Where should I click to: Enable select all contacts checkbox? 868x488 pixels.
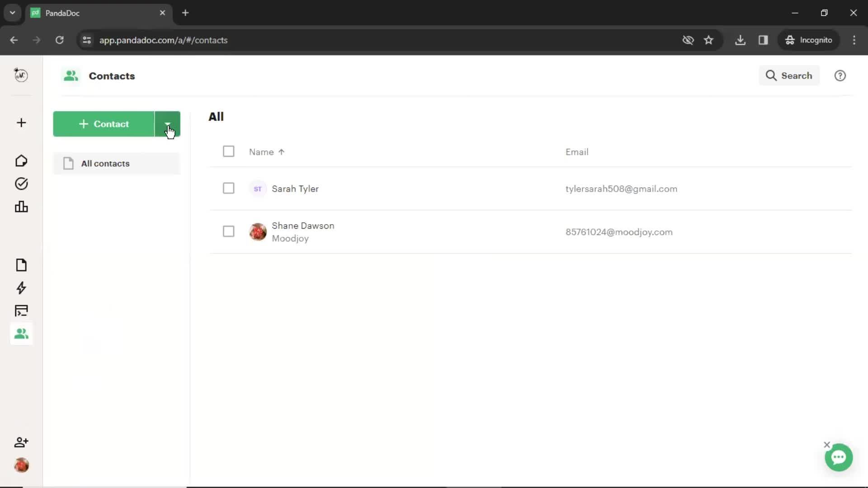tap(228, 151)
